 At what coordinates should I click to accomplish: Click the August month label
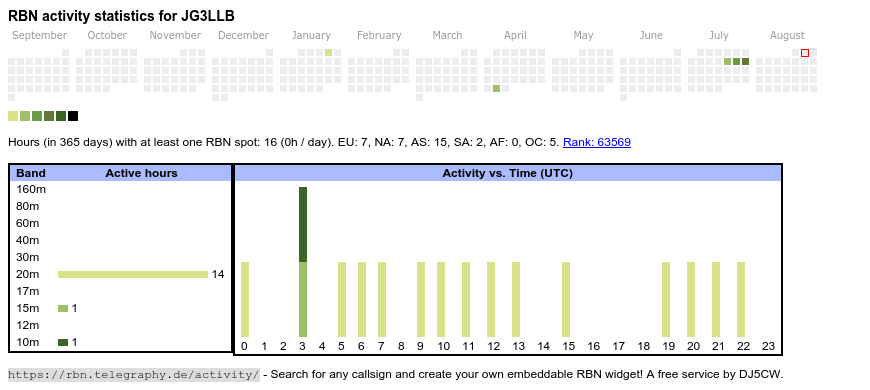[787, 36]
